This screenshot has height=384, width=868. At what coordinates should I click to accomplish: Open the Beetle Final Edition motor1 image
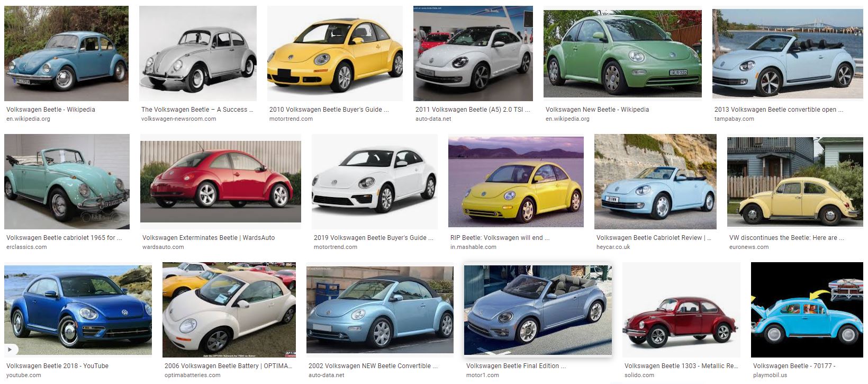538,310
